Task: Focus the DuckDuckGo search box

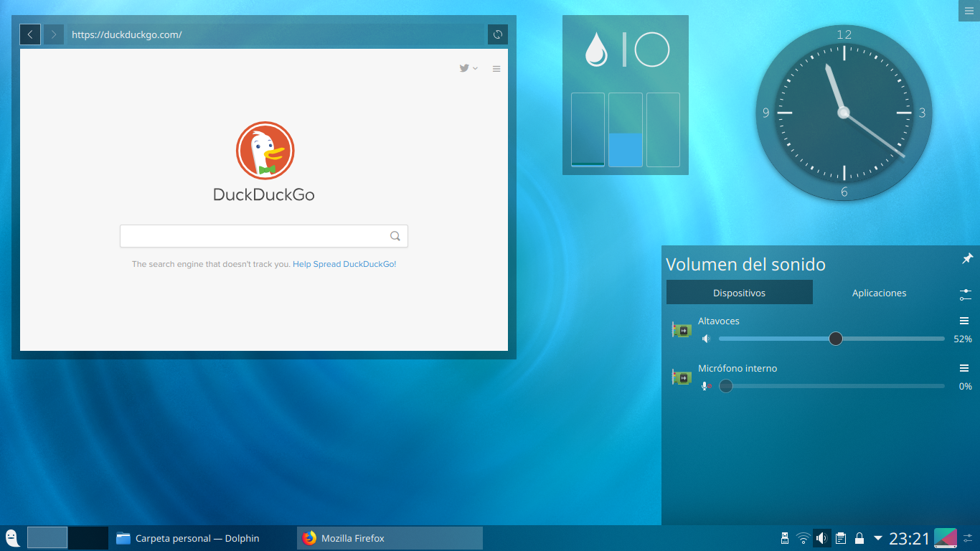Action: tap(264, 236)
